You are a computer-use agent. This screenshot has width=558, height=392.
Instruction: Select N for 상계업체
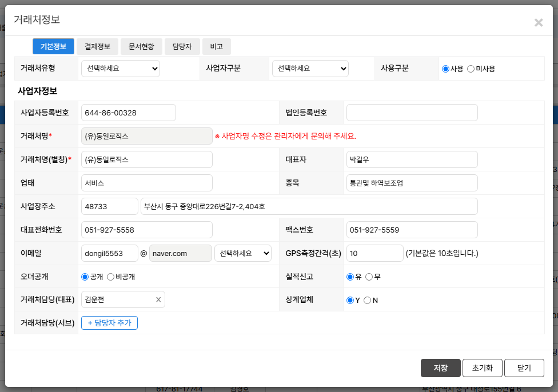click(367, 300)
